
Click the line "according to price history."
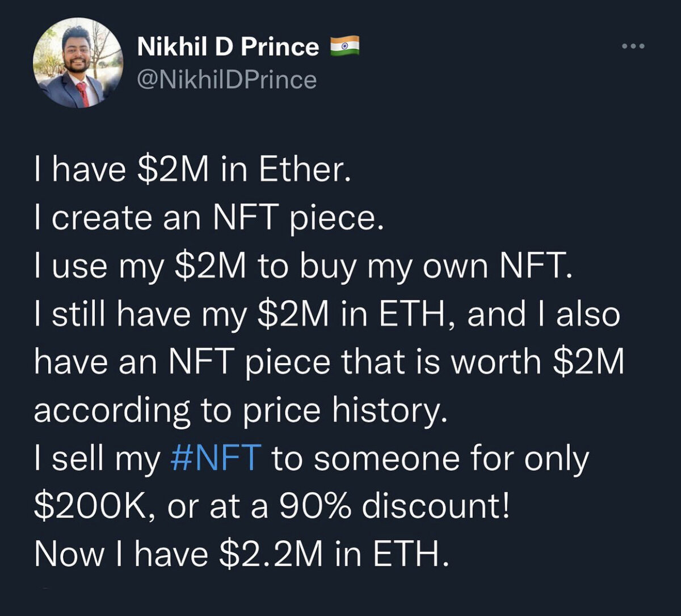tap(237, 411)
